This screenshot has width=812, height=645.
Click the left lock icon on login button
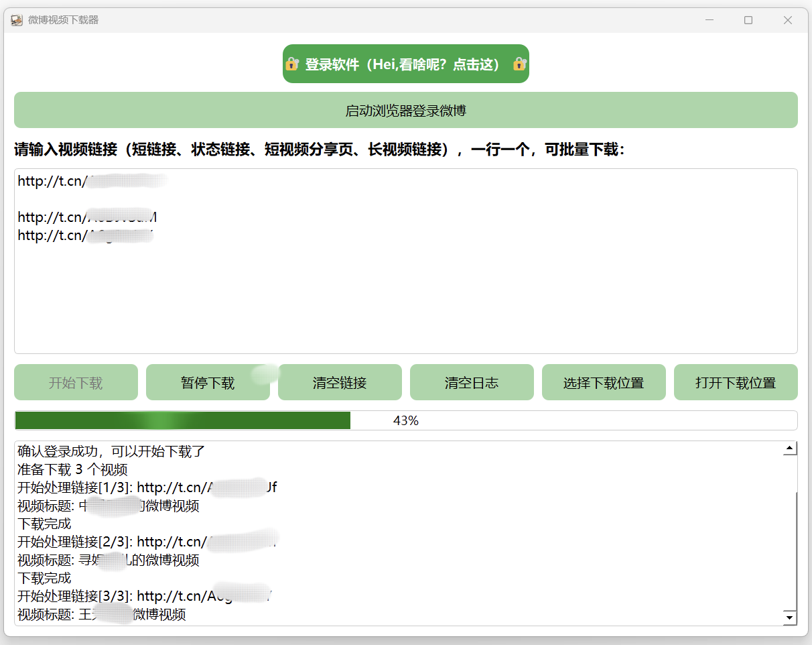point(292,64)
